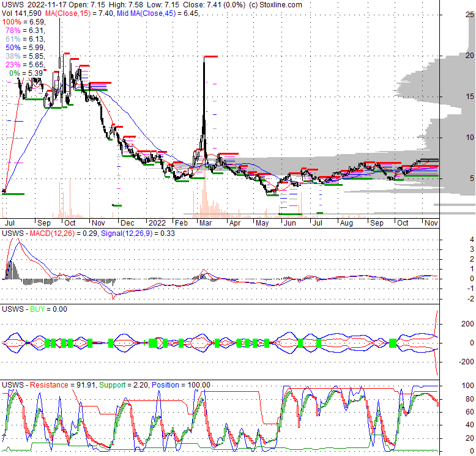The image size is (476, 456).
Task: Click the 'Dec' label on time axis
Action: point(127,223)
